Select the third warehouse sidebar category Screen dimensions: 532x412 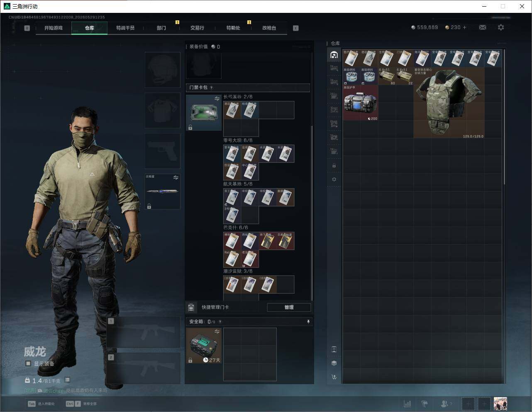[x=334, y=82]
